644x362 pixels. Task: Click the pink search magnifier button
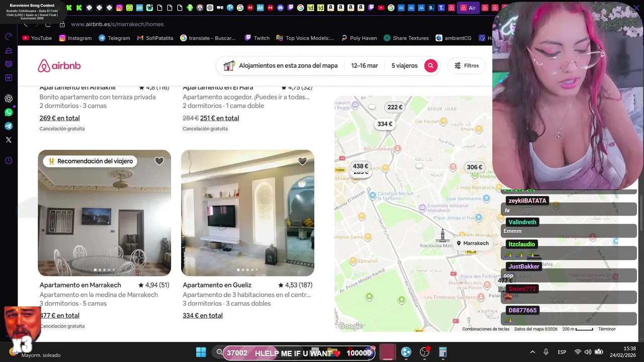coord(431,66)
